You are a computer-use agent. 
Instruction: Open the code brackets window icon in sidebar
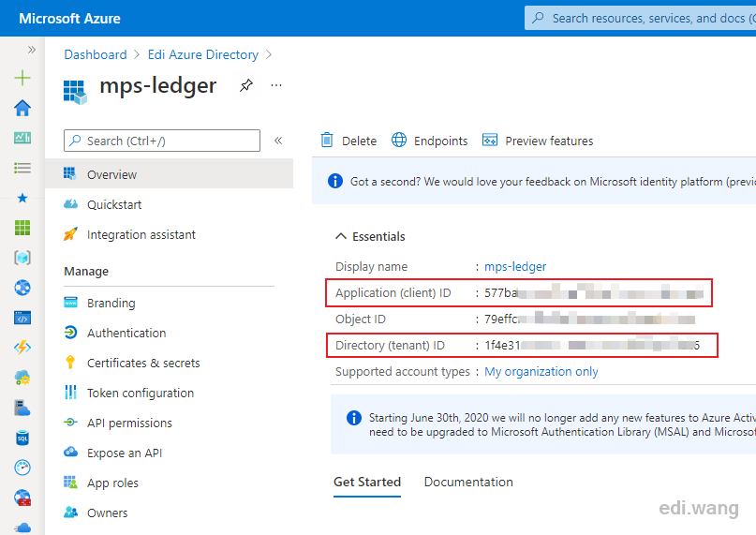22,318
